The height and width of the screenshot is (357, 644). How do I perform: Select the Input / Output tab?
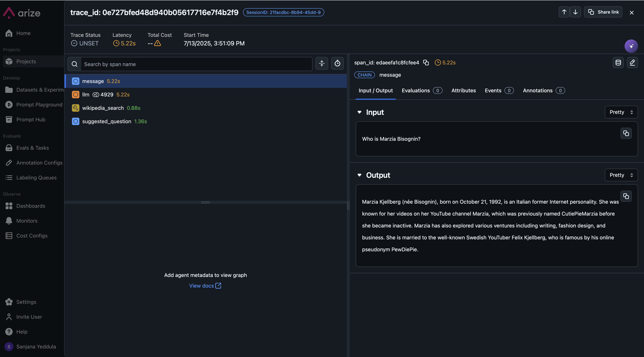pyautogui.click(x=375, y=91)
